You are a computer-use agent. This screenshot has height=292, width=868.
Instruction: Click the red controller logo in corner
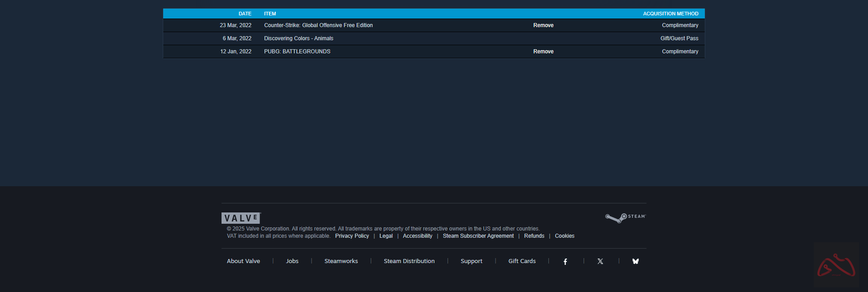[x=836, y=265]
